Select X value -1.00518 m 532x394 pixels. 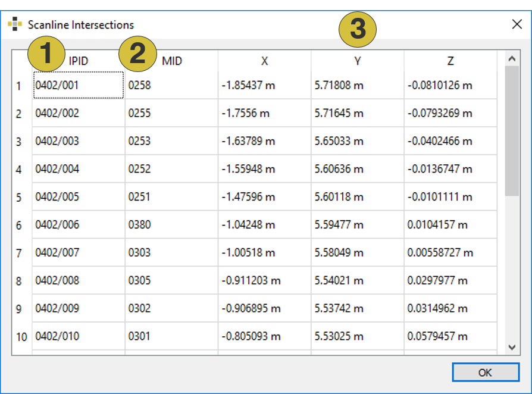coord(264,252)
